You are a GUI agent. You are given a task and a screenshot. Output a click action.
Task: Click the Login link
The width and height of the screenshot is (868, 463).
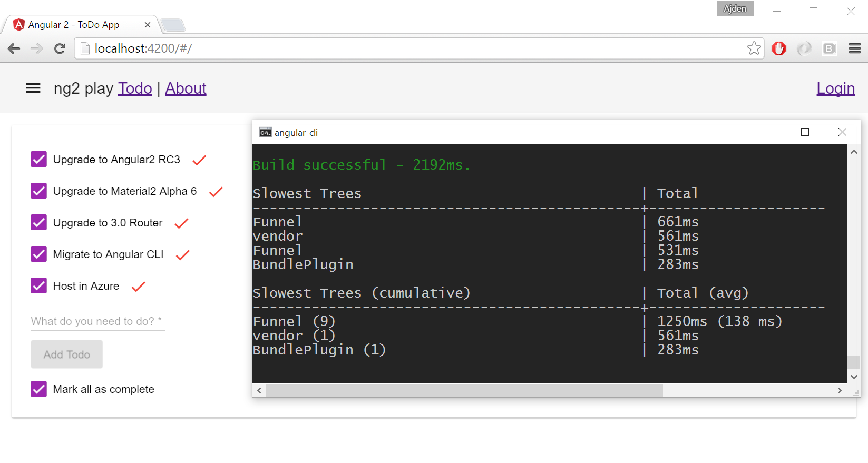[x=836, y=88]
